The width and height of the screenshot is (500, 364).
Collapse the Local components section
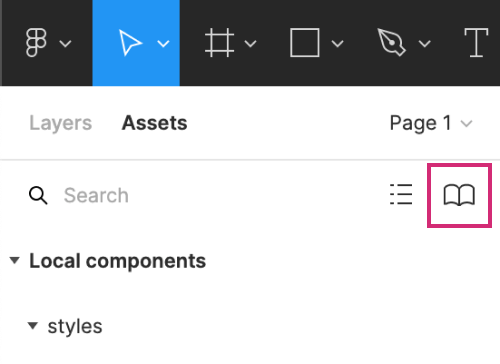[x=15, y=260]
